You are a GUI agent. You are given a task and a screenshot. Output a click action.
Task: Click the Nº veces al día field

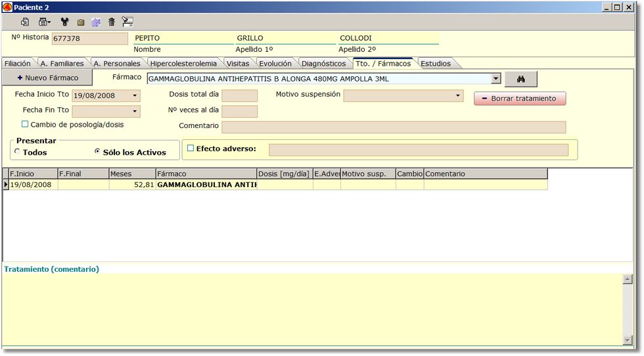(x=239, y=111)
